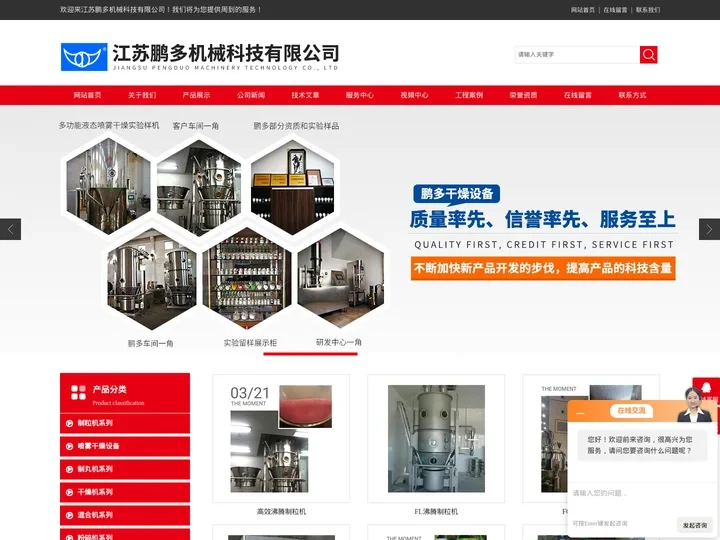
Task: Click the arrow icon beside 制丸机系列
Action: pos(69,469)
